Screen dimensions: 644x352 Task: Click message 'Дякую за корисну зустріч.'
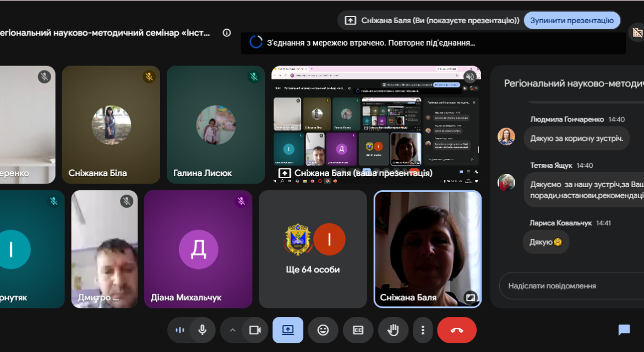(x=576, y=139)
